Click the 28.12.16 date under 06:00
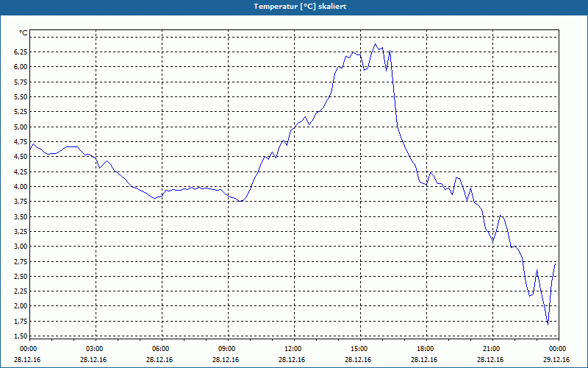This screenshot has height=368, width=588. click(x=159, y=360)
